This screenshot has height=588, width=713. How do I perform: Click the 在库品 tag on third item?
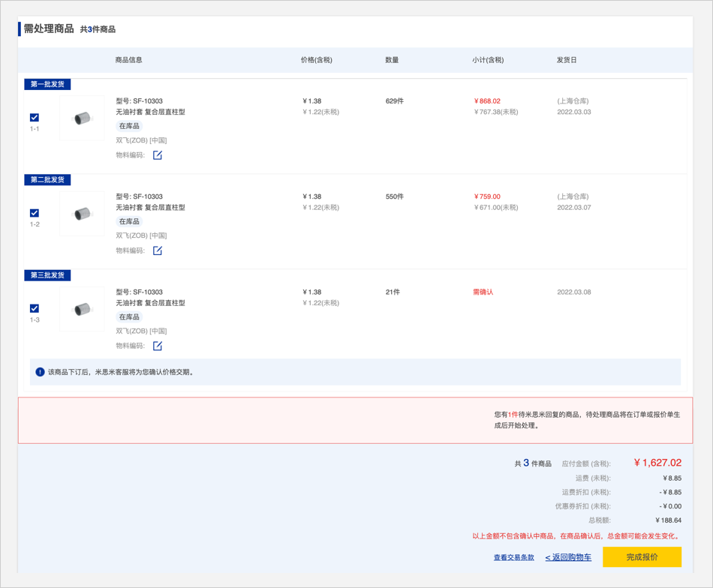click(129, 317)
